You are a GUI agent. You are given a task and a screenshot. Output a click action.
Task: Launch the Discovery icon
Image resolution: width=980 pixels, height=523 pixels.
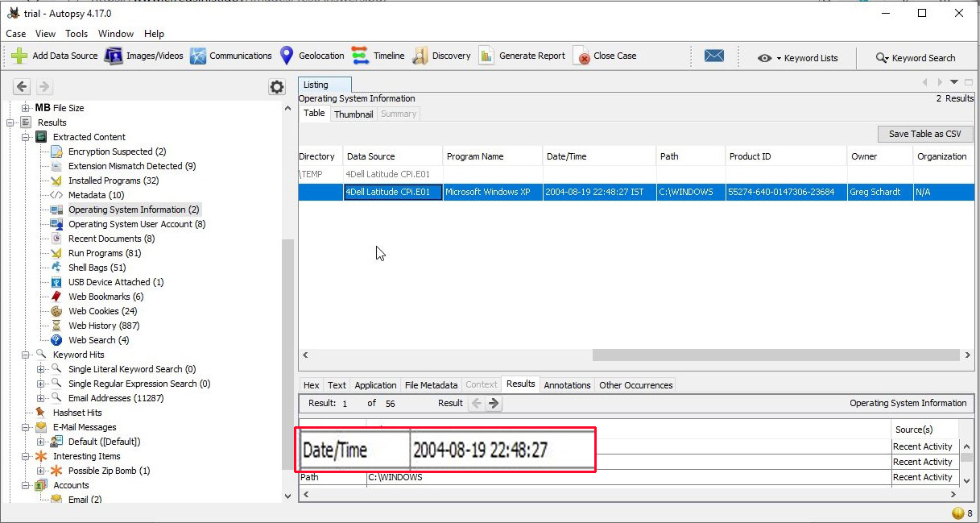pos(420,56)
